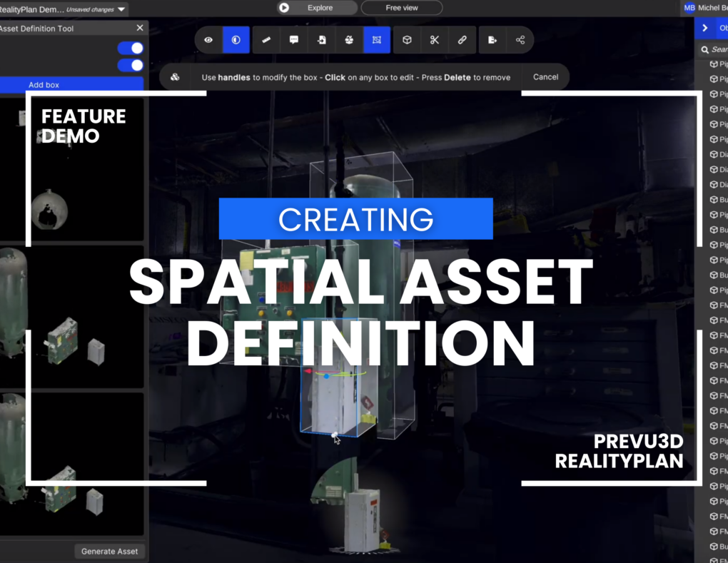
Task: Open the Free view dropdown
Action: [x=401, y=8]
